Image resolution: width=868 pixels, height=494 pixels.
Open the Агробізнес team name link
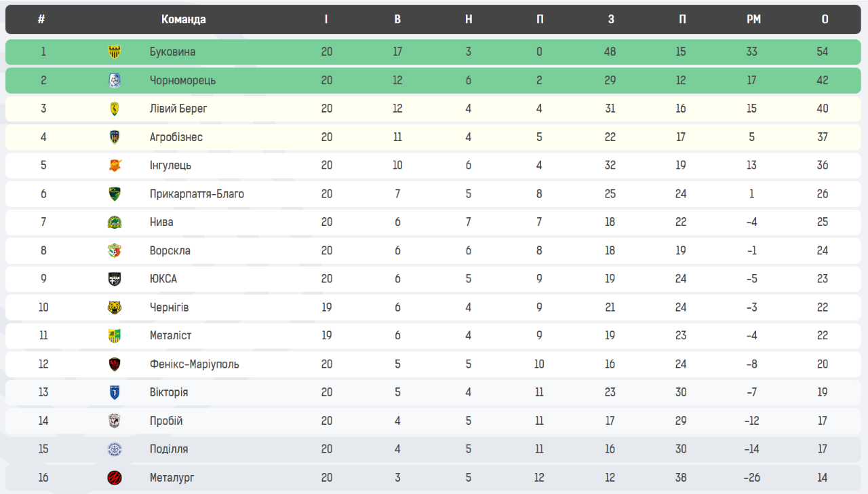coord(176,137)
